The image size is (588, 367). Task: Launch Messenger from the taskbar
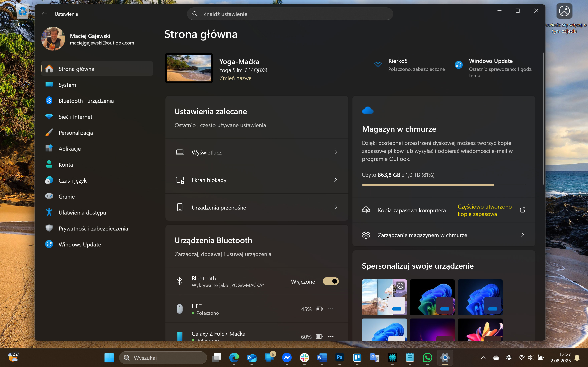pyautogui.click(x=287, y=358)
